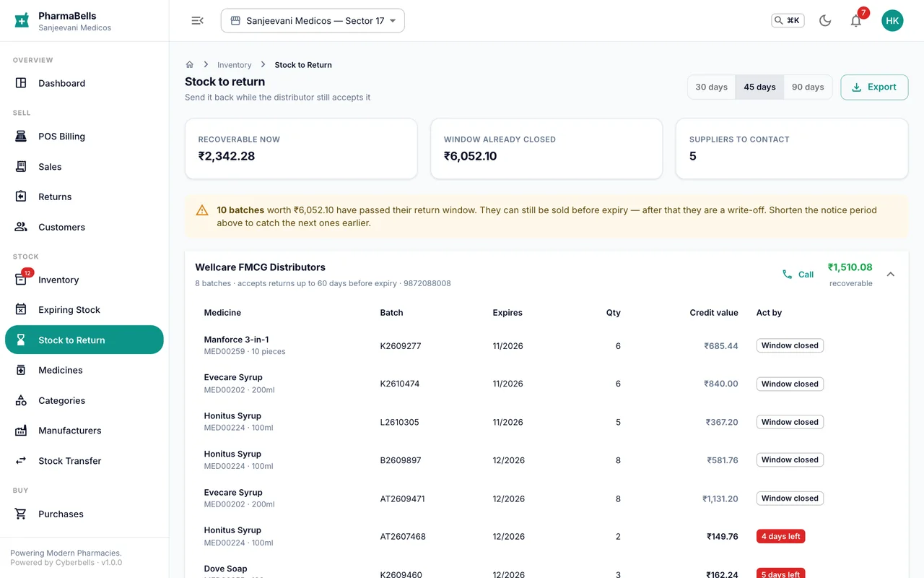Screen dimensions: 924x578
Task: Click the warning triangle in the alert banner
Action: click(x=202, y=210)
